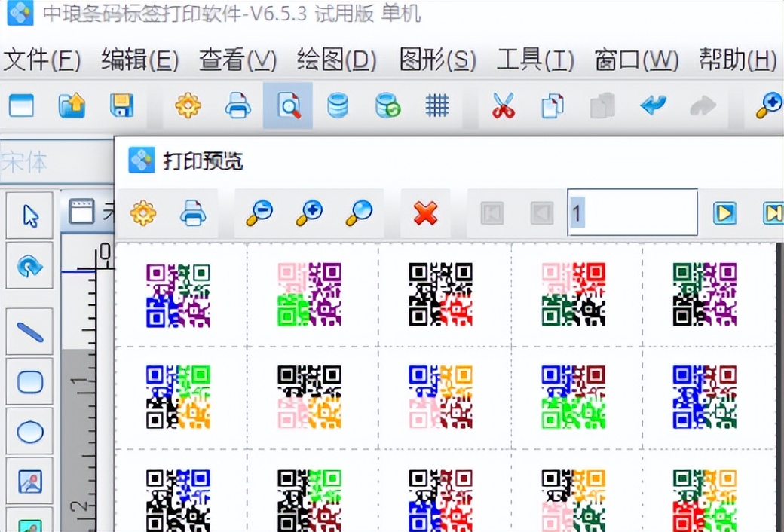This screenshot has height=532, width=784.
Task: Toggle the print preview icon in main toolbar
Action: (288, 106)
